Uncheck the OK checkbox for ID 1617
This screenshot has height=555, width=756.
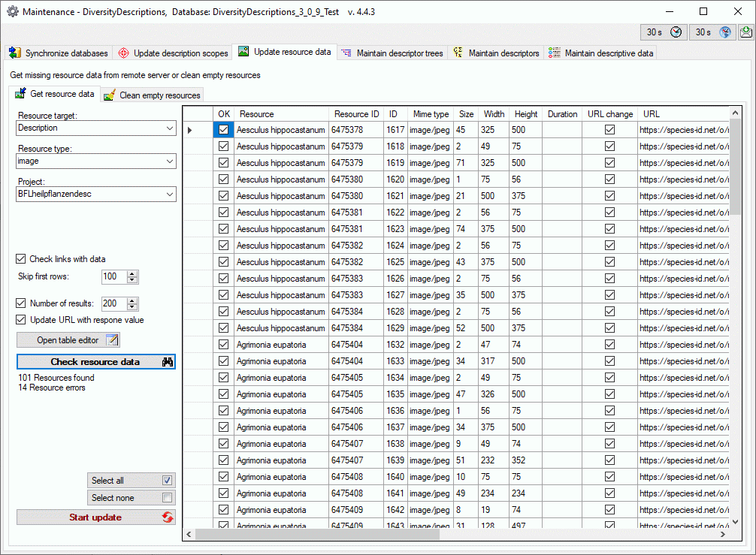point(224,130)
